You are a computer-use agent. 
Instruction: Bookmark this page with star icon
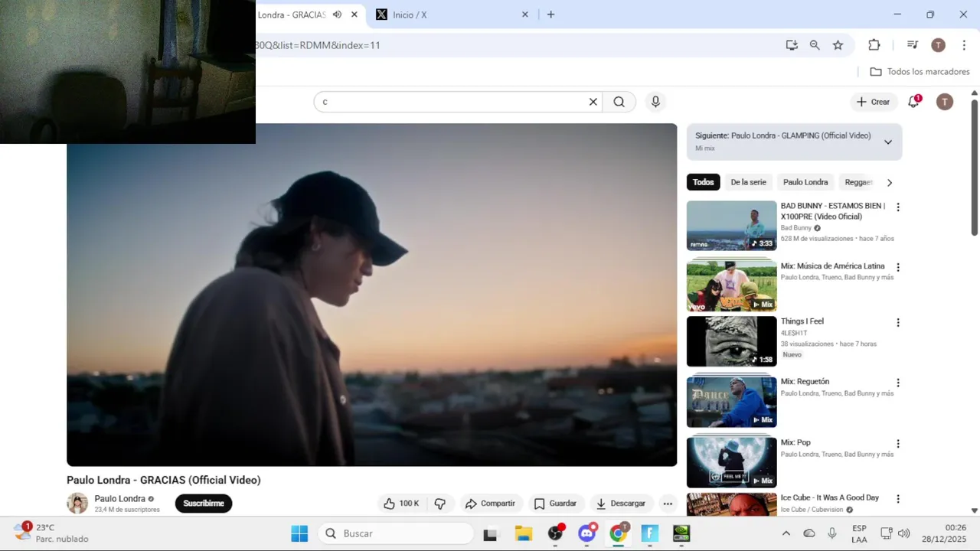[x=838, y=45]
